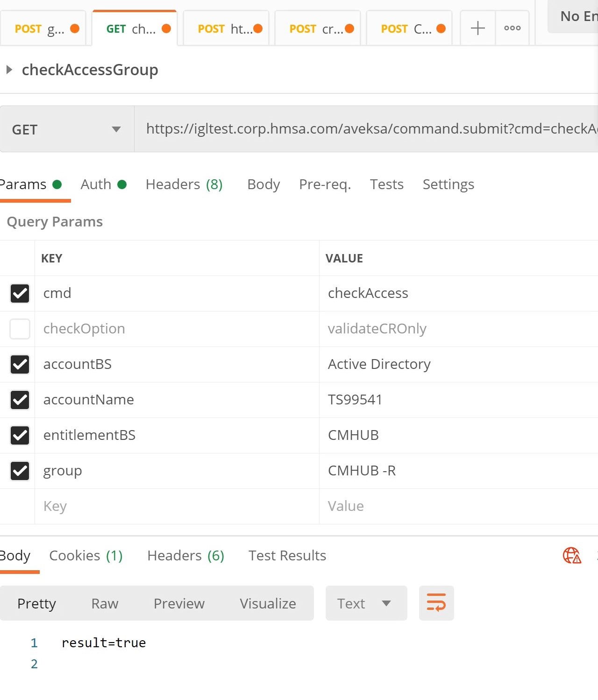Viewport: 598px width, 700px height.
Task: Toggle line wrapping in the response viewer
Action: [436, 603]
